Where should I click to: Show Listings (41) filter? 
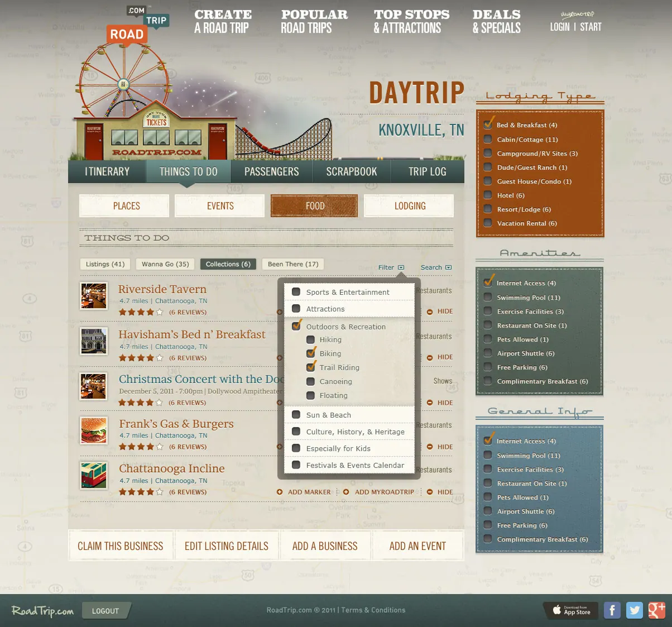[x=105, y=264]
